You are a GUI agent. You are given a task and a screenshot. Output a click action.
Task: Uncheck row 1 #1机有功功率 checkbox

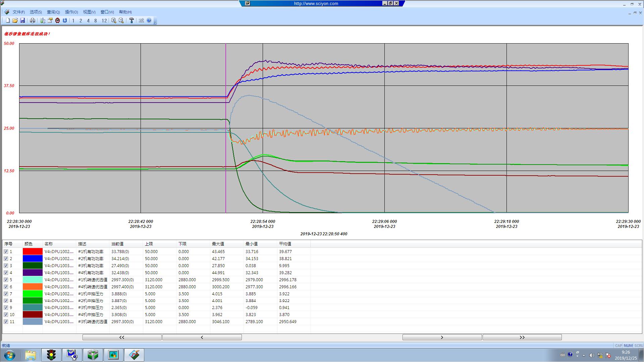coord(6,251)
